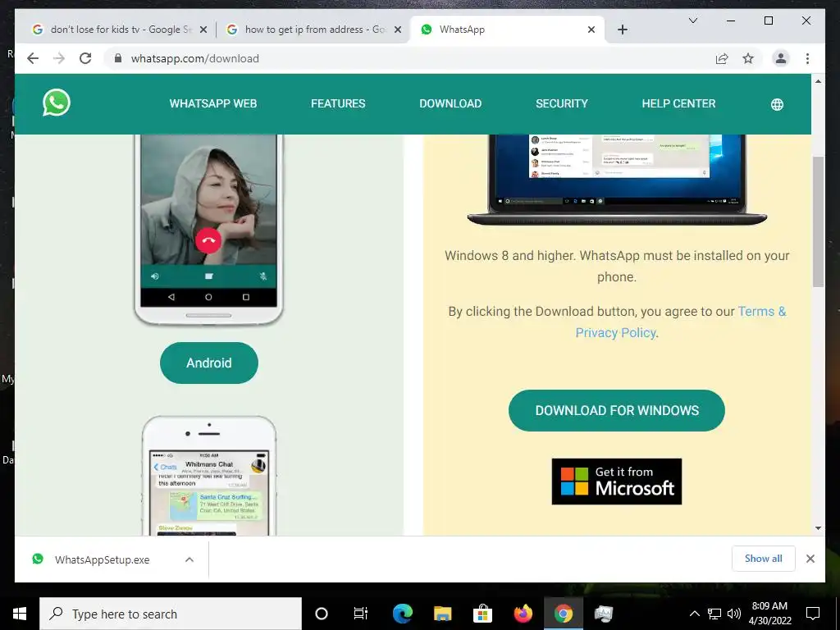840x630 pixels.
Task: Open WHATSAPP WEB menu item
Action: coord(213,104)
